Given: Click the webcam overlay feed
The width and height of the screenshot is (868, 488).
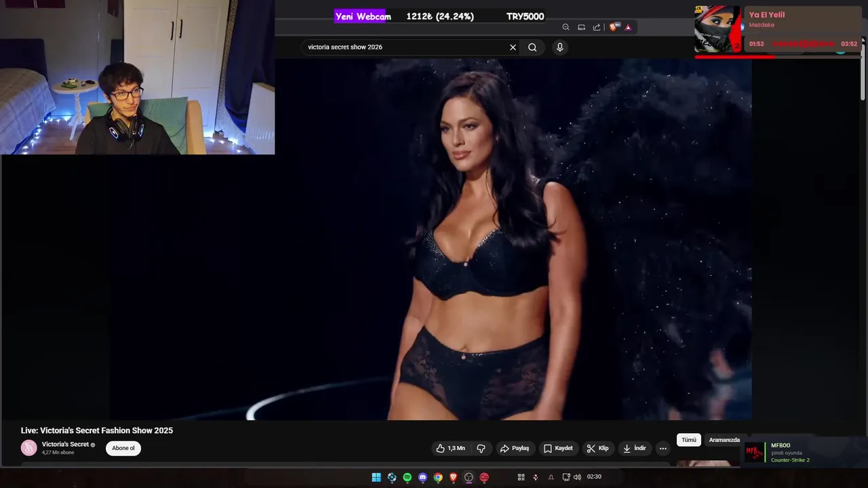Looking at the screenshot, I should (138, 77).
